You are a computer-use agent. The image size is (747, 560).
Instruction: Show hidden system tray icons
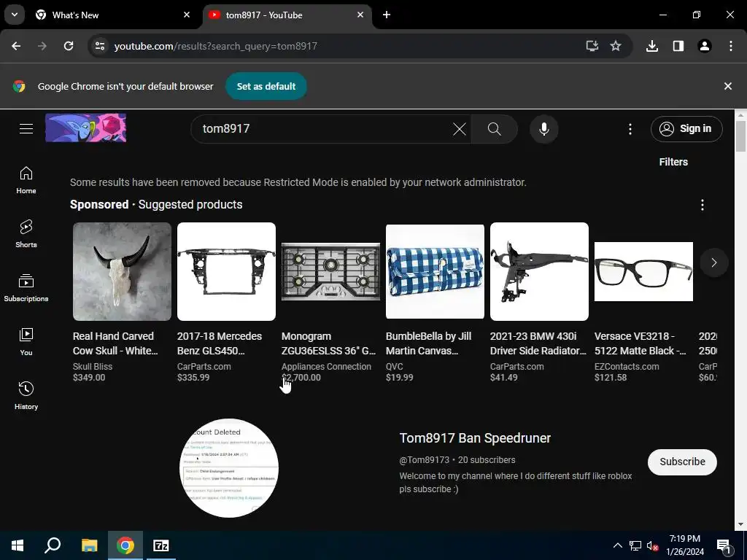[x=617, y=545]
